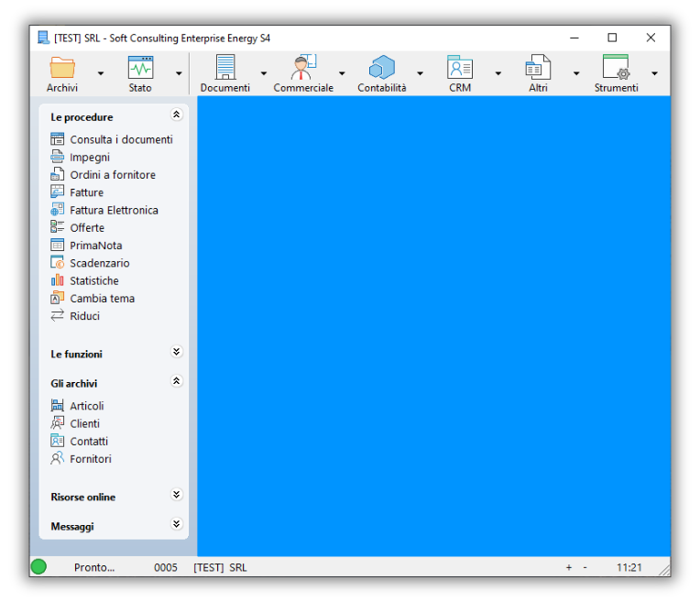Open the Documenti toolbar icon
Screen dimensions: 700x602
[x=225, y=68]
